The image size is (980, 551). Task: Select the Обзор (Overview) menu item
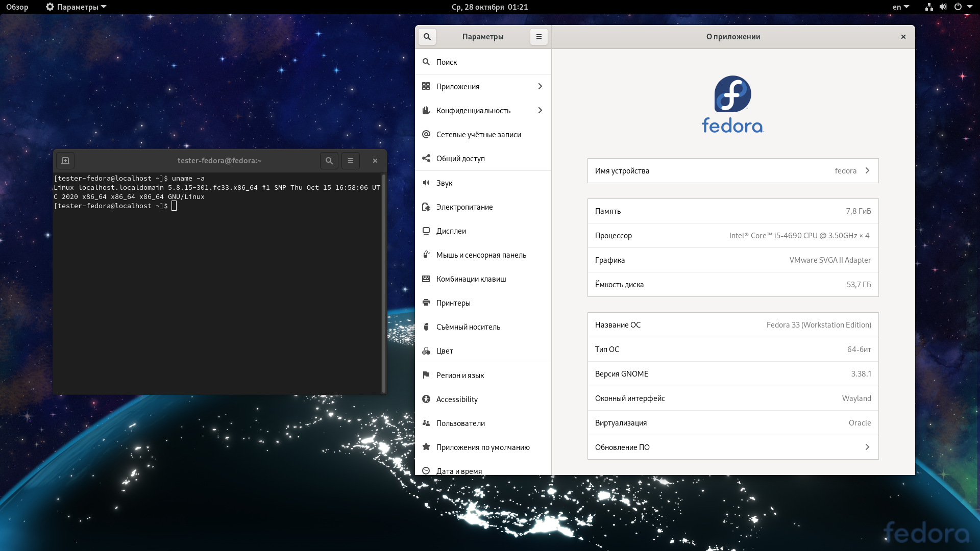click(x=17, y=7)
